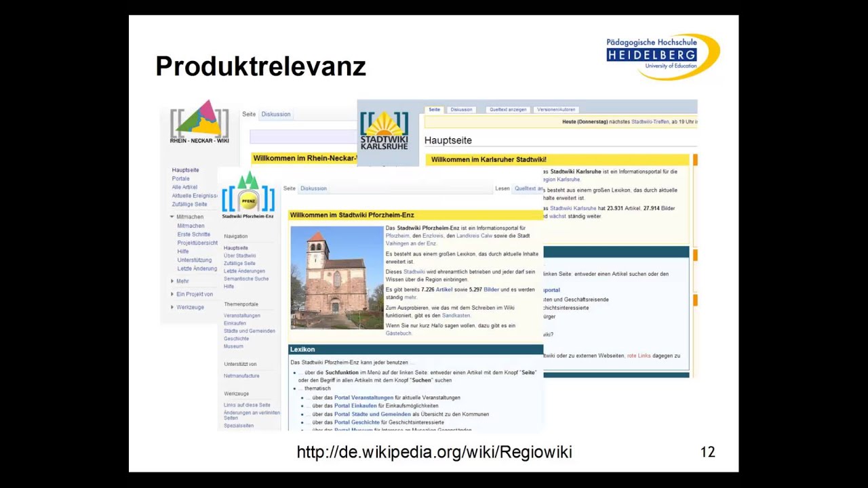Open 'Zufällige Seite' in Rhein-Neckar-Wiki sidebar
The width and height of the screenshot is (868, 488).
(x=189, y=204)
